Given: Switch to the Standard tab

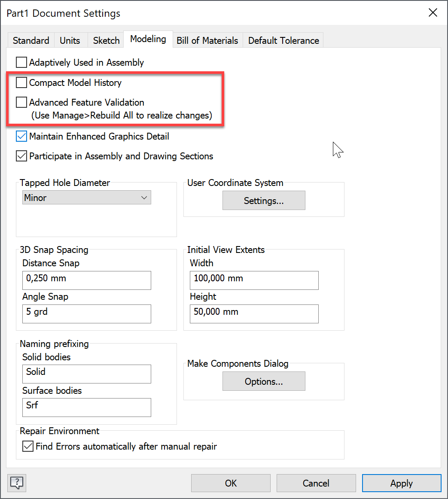Looking at the screenshot, I should pyautogui.click(x=30, y=40).
